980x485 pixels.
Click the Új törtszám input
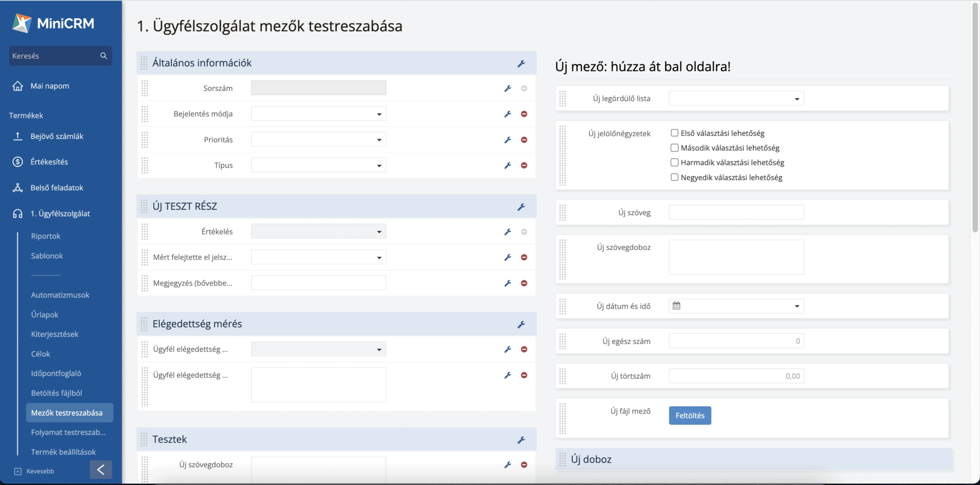point(736,376)
